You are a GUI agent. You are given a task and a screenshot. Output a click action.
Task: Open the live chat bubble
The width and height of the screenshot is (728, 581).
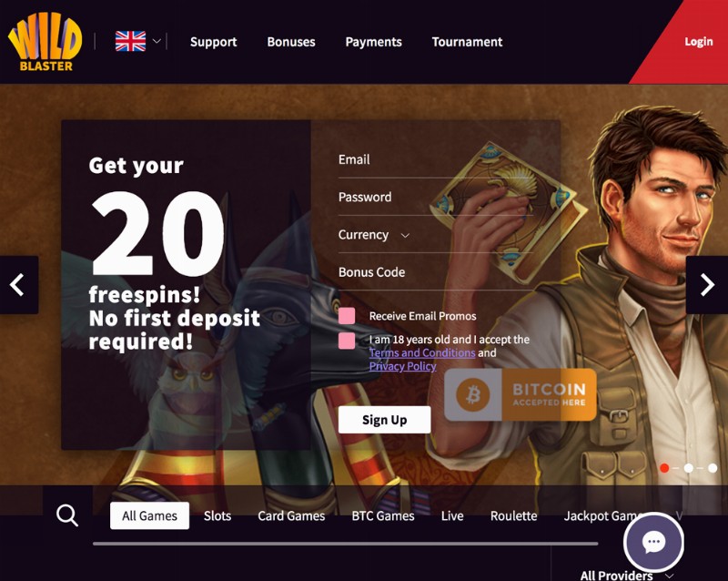(x=653, y=542)
